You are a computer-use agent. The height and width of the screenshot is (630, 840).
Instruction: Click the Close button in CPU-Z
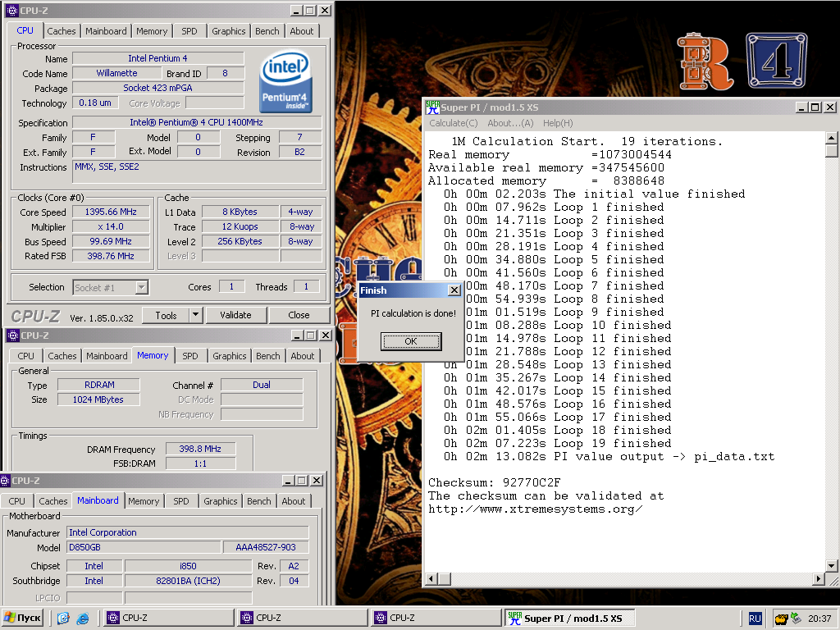click(x=299, y=315)
